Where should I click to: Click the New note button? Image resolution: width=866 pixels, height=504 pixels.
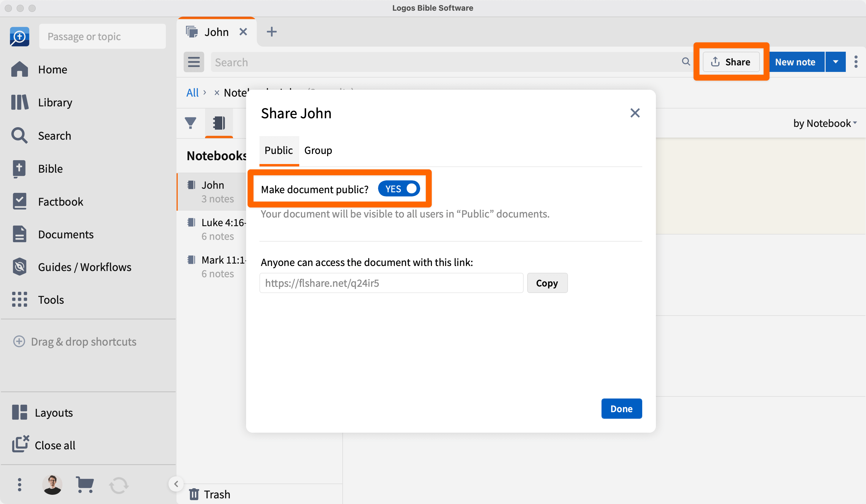(x=796, y=62)
